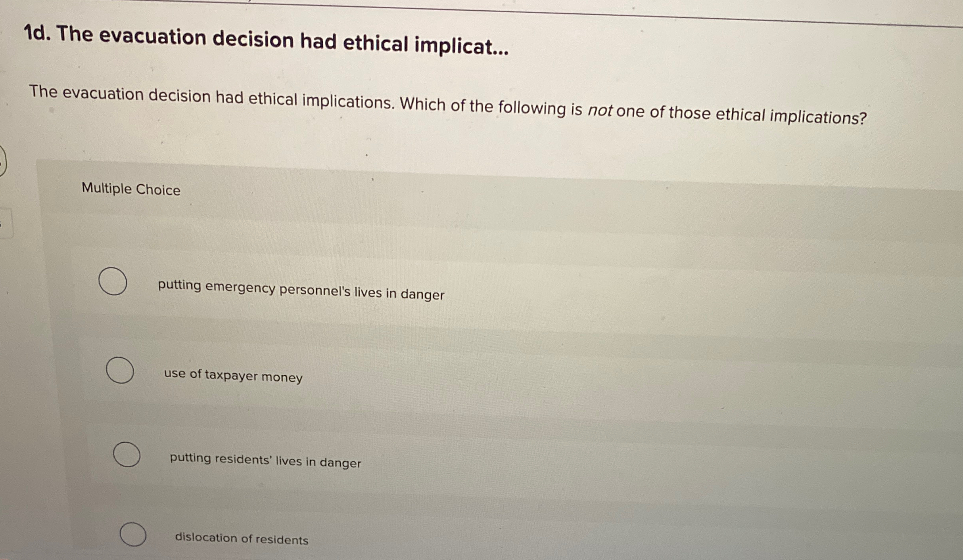Select the radio button for taxpayer money answer
This screenshot has width=963, height=560.
[x=120, y=370]
